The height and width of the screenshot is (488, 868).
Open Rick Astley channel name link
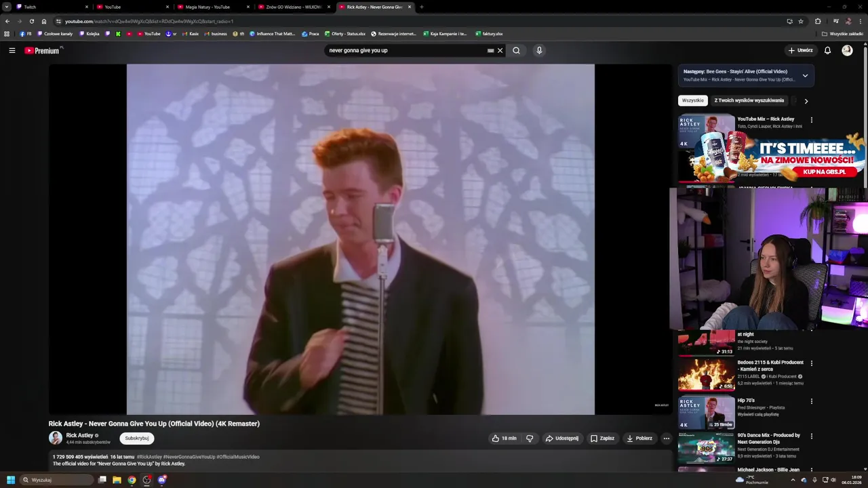(79, 435)
